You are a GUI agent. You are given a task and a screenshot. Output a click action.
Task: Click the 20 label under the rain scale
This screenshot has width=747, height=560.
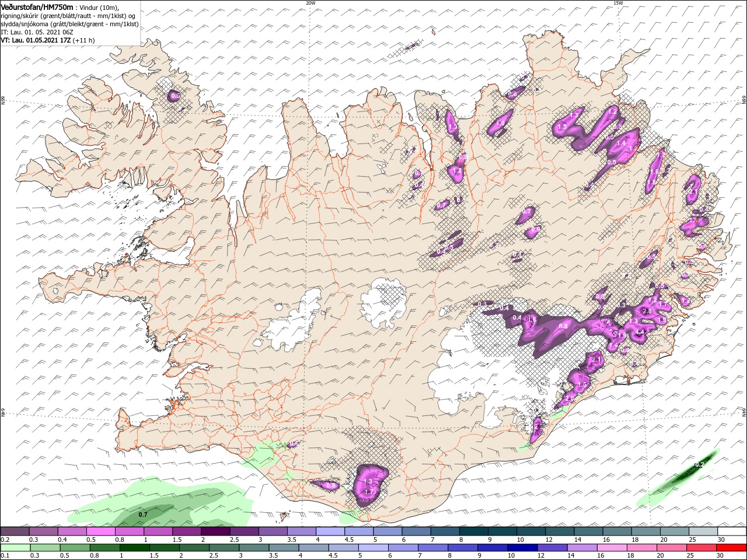tap(659, 556)
